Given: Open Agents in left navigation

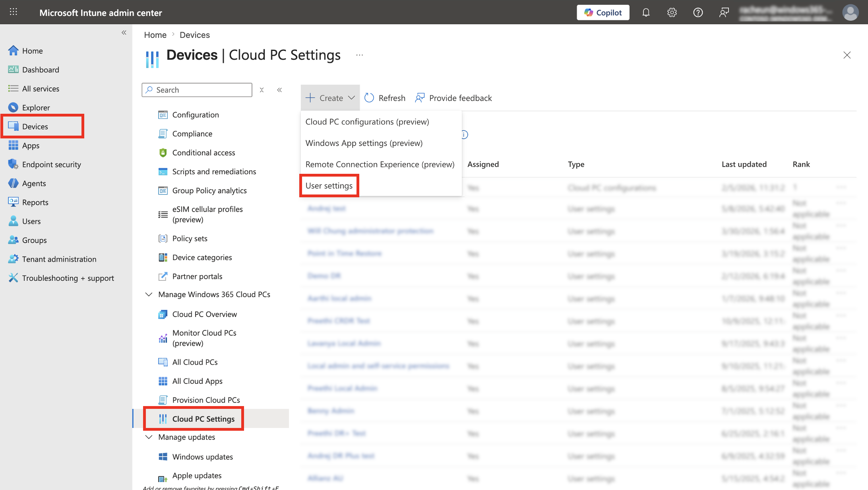Looking at the screenshot, I should [x=34, y=183].
